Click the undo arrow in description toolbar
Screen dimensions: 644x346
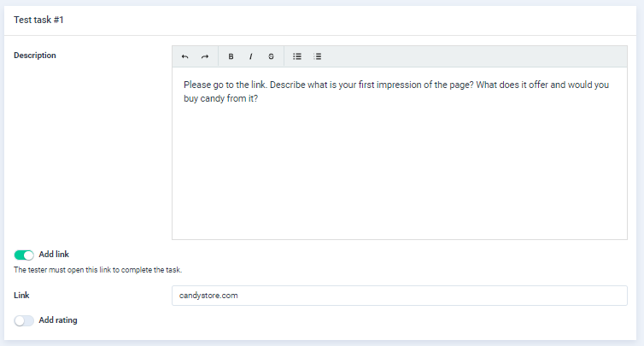click(184, 56)
